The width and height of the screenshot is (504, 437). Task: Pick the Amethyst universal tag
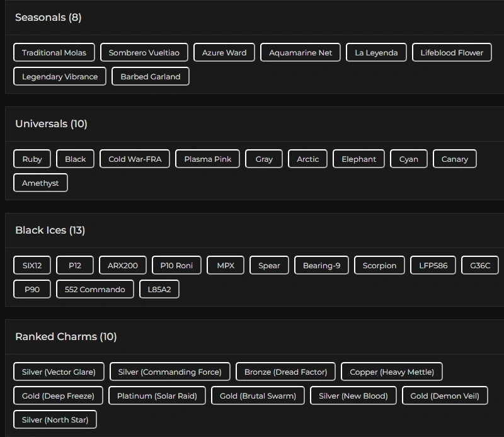click(x=40, y=183)
